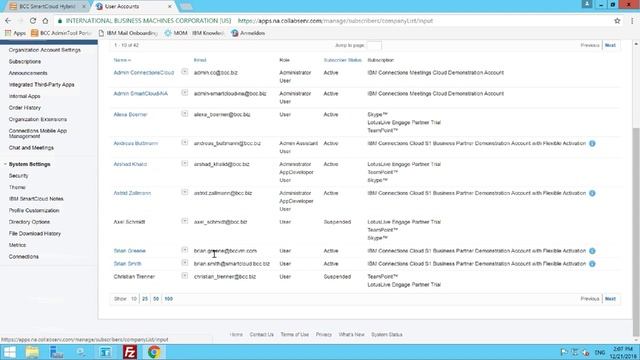Open Windows Start menu
Viewport: 640px width, 360px height.
click(x=9, y=352)
